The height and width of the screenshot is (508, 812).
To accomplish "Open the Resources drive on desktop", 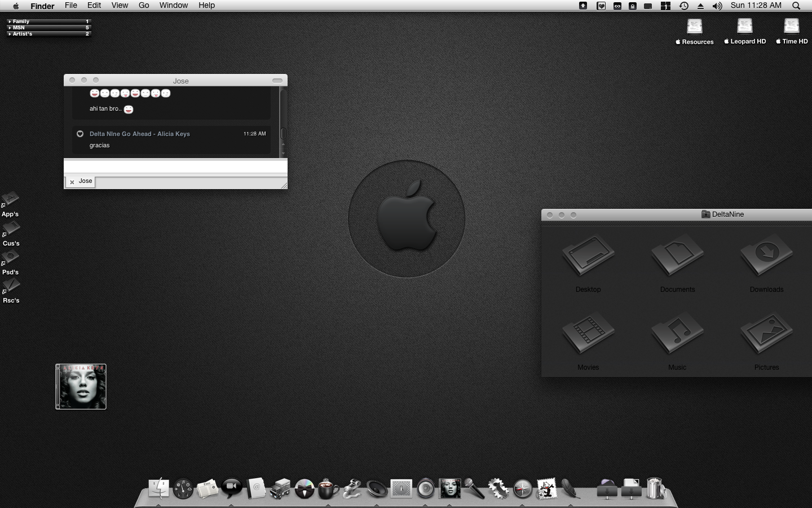I will click(695, 32).
